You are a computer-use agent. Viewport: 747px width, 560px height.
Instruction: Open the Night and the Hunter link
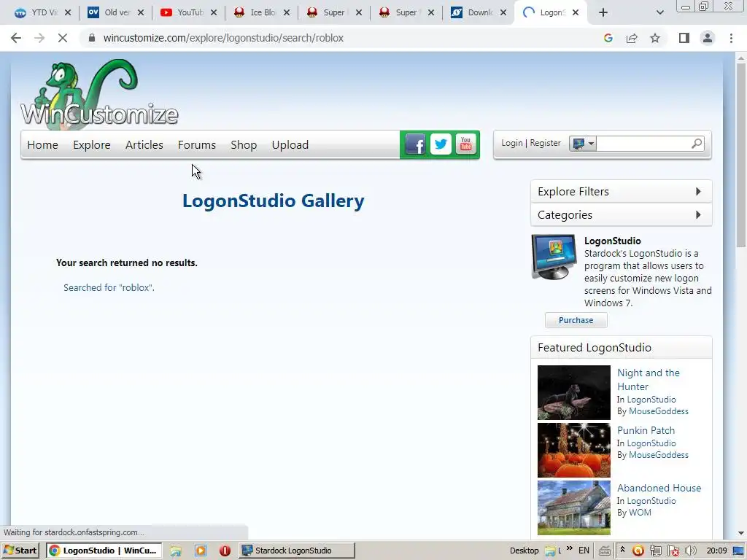click(x=649, y=379)
